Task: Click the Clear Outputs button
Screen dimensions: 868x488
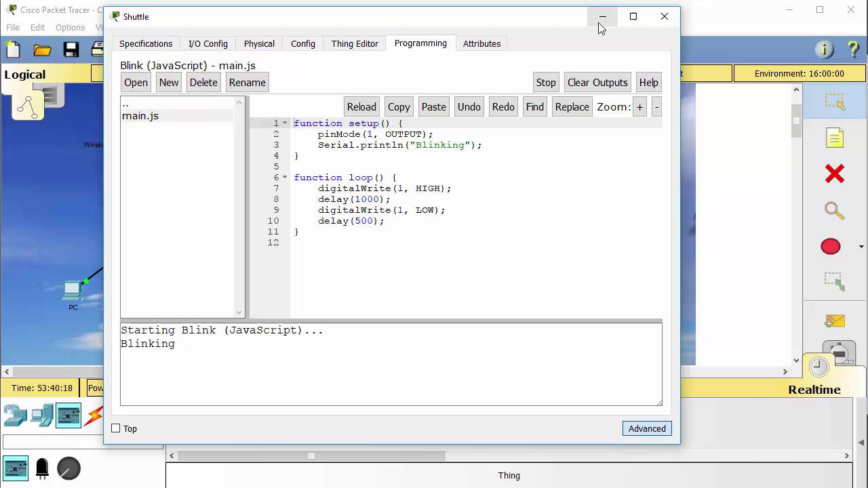Action: pyautogui.click(x=597, y=83)
